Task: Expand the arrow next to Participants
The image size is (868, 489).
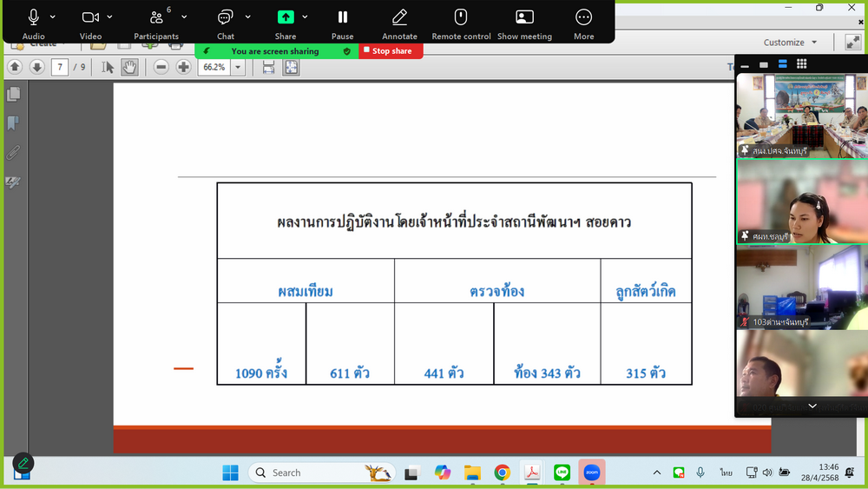Action: pyautogui.click(x=184, y=17)
